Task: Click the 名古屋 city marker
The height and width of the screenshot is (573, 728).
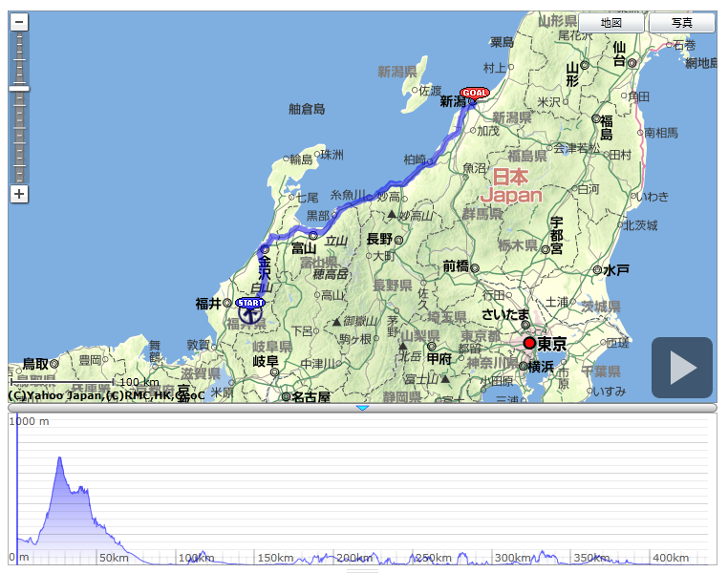Action: coord(286,396)
